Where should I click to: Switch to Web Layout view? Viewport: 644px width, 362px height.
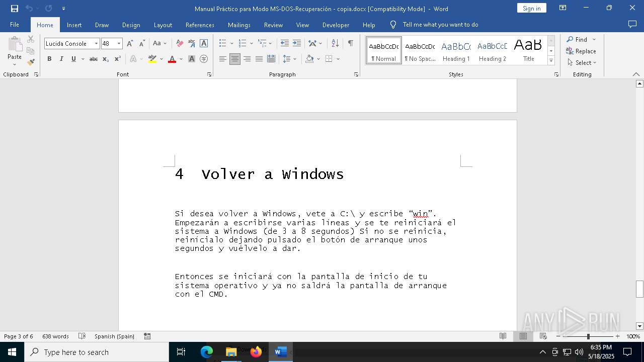543,336
